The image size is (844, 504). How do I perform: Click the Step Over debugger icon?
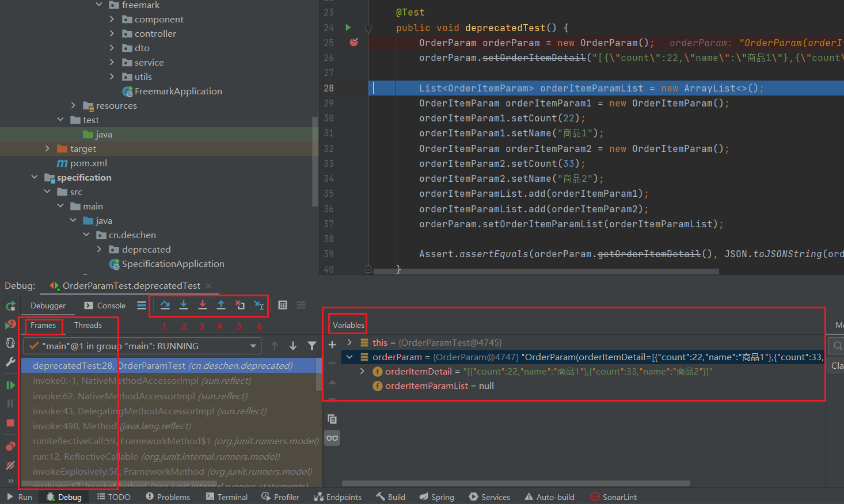[165, 305]
